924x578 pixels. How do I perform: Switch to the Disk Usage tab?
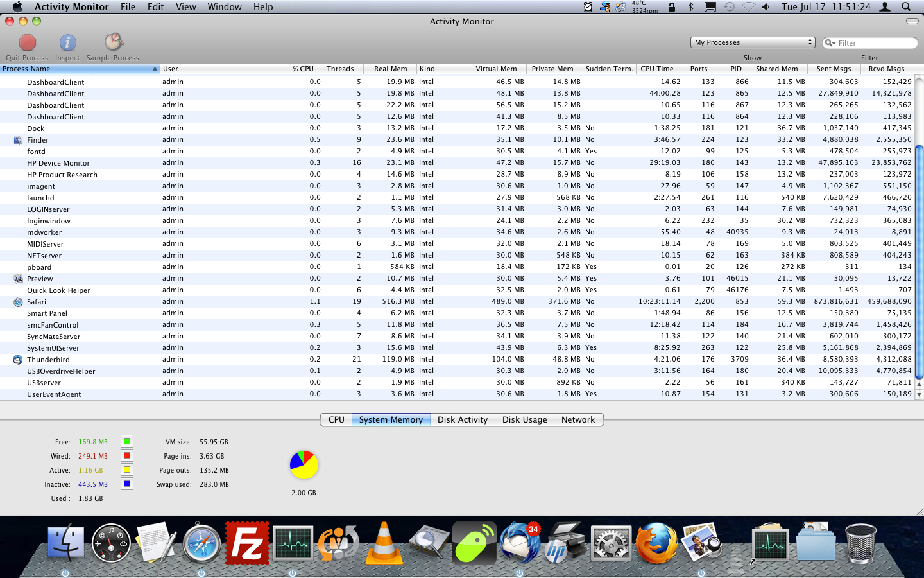click(524, 419)
